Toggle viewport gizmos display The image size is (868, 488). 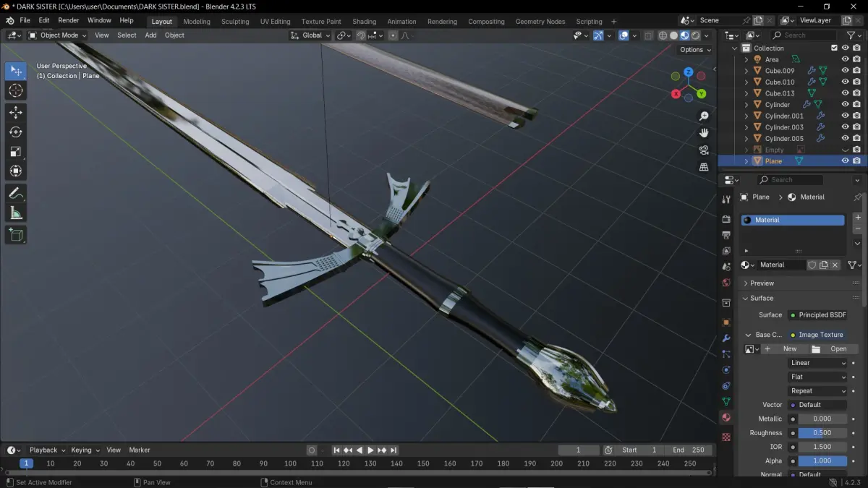(x=598, y=35)
